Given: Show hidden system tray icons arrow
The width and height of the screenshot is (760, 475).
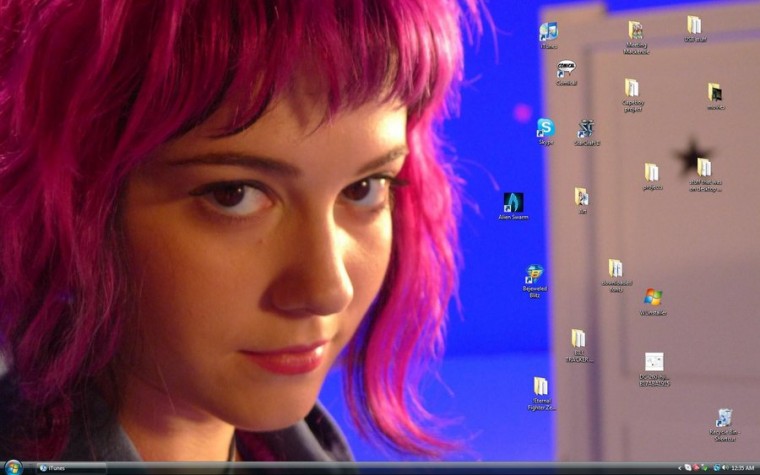Looking at the screenshot, I should click(680, 468).
